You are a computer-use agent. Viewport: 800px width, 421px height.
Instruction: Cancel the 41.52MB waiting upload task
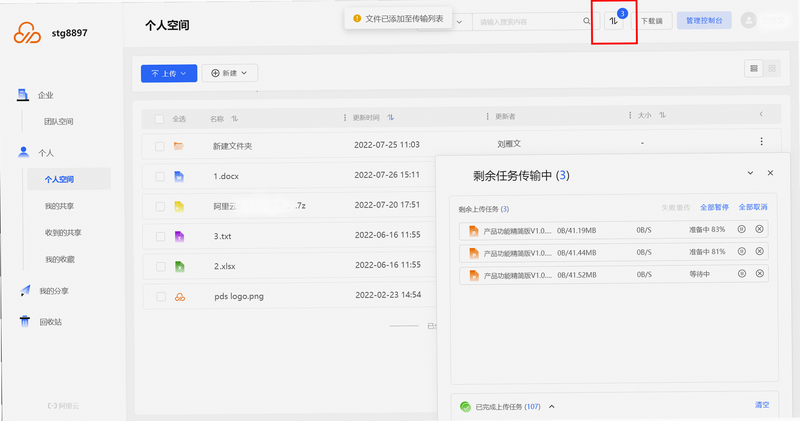click(760, 274)
